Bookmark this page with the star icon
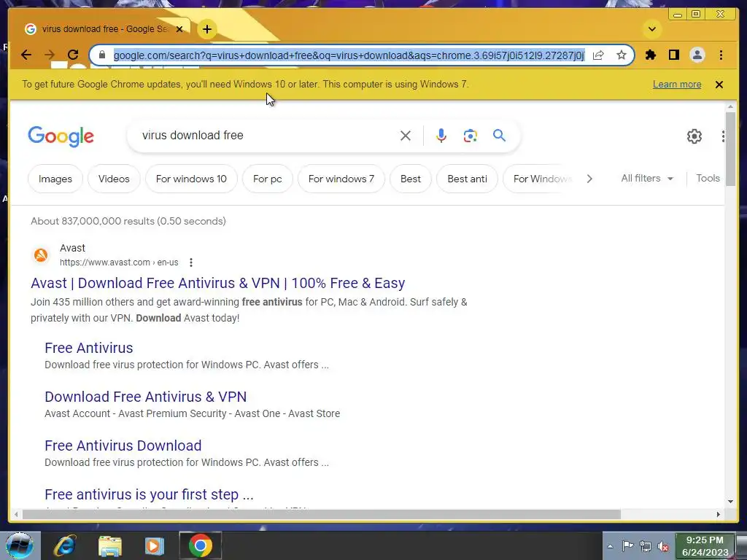 622,55
